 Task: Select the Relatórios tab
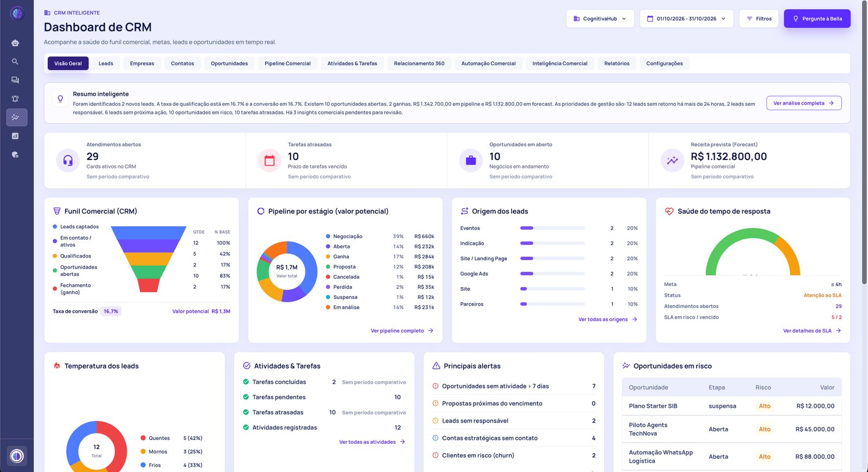point(617,63)
